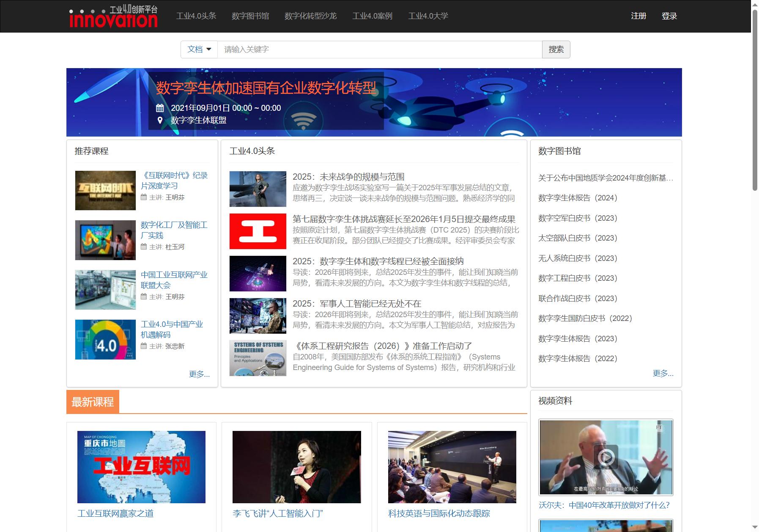Open the 互联网时代 course thumbnail

pyautogui.click(x=105, y=190)
